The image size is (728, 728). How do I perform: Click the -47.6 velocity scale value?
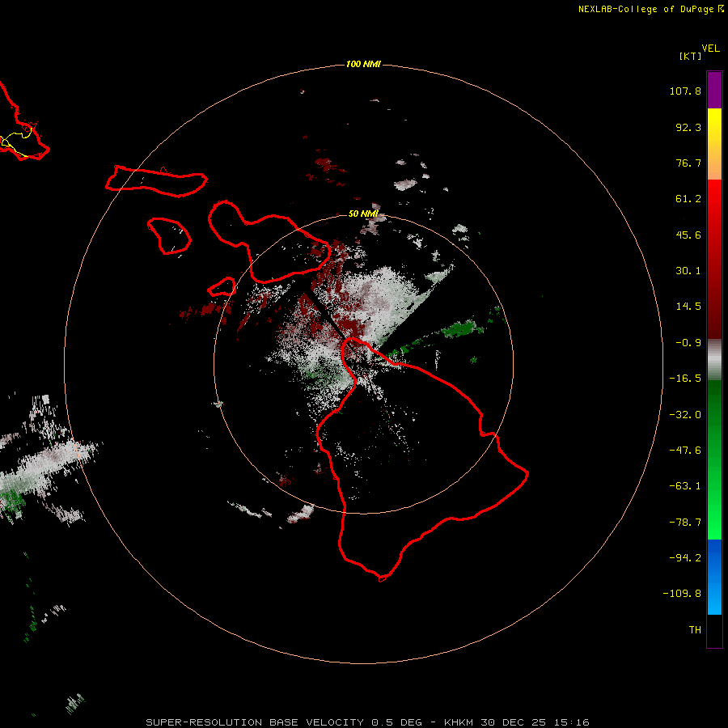685,451
